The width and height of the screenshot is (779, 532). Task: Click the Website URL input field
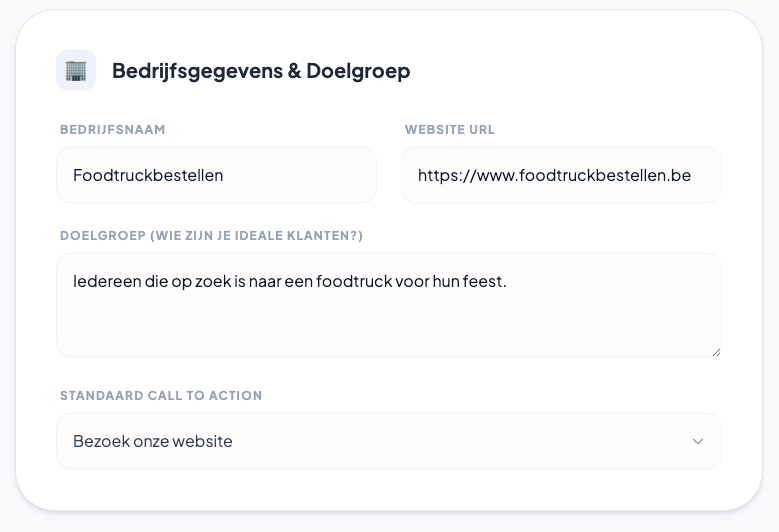coord(561,175)
